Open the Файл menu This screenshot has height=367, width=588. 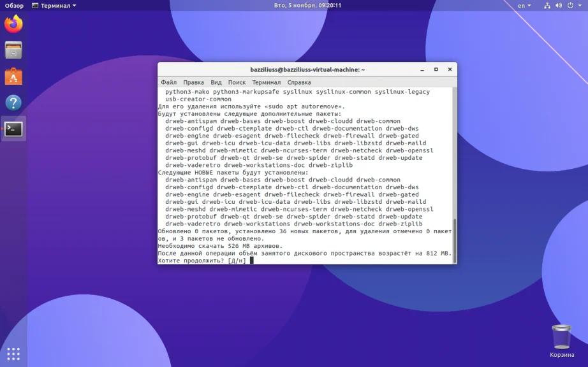click(169, 82)
